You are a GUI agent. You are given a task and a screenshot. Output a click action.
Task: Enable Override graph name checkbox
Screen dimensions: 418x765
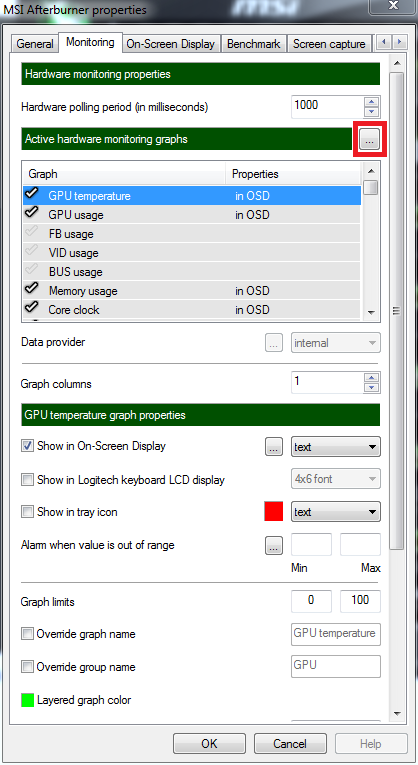(x=27, y=634)
